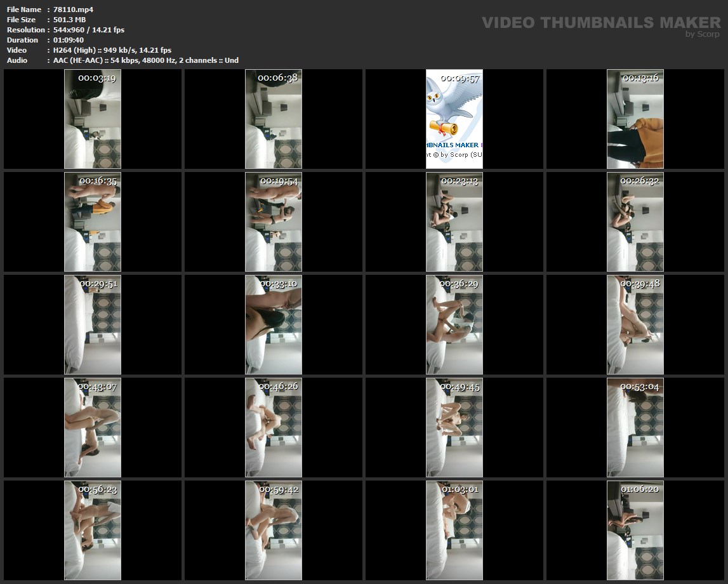Click the last thumbnail at 01:06:20
This screenshot has height=584, width=728.
click(635, 531)
